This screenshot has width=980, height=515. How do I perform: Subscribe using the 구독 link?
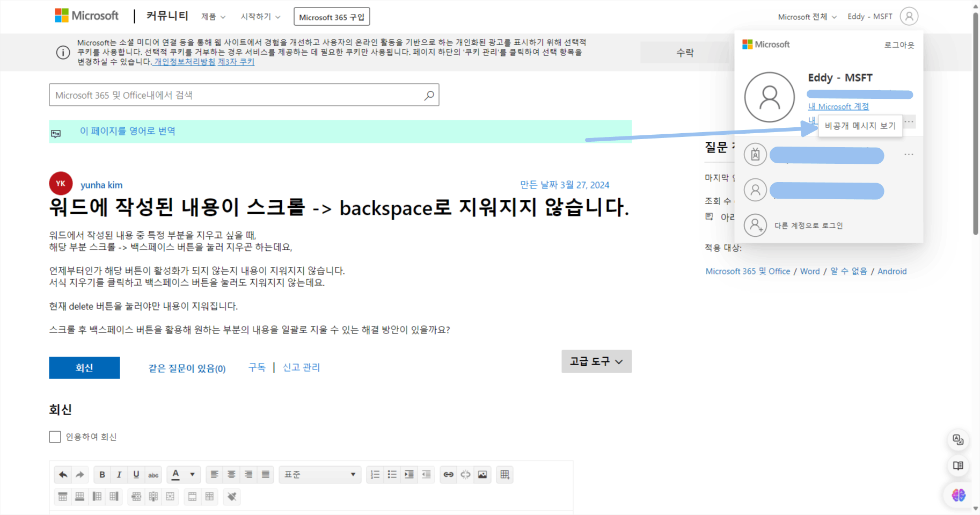(x=257, y=367)
